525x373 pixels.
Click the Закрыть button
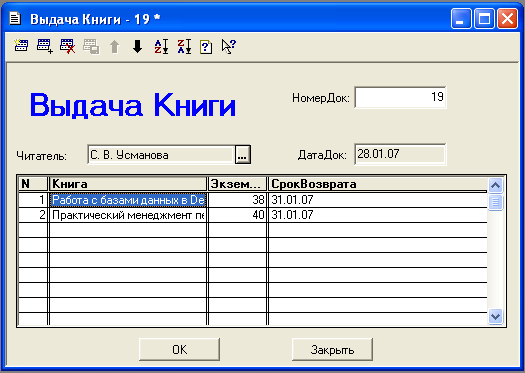[332, 349]
